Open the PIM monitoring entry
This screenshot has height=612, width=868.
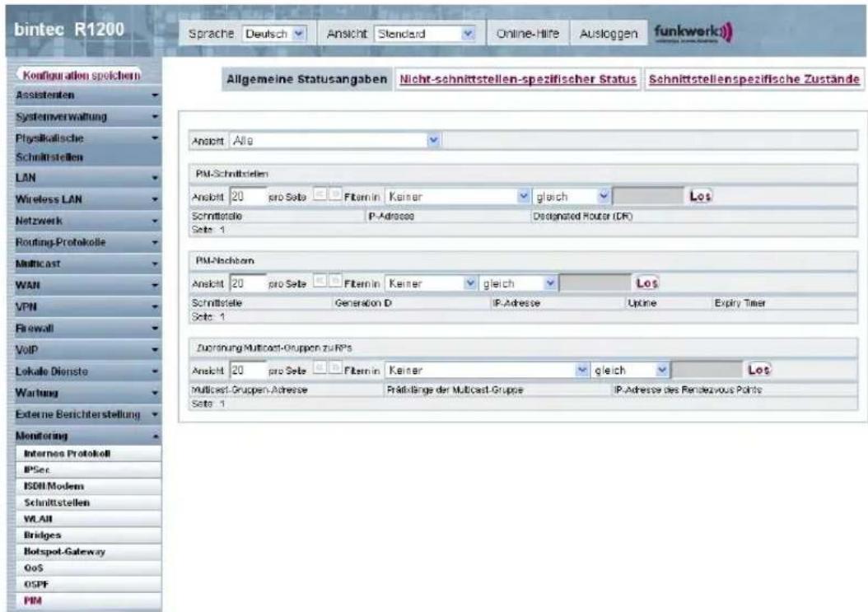pyautogui.click(x=89, y=601)
